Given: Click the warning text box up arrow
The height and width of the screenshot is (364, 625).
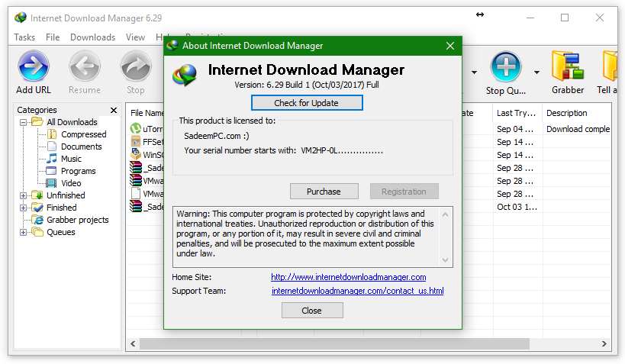Looking at the screenshot, I should pos(445,214).
